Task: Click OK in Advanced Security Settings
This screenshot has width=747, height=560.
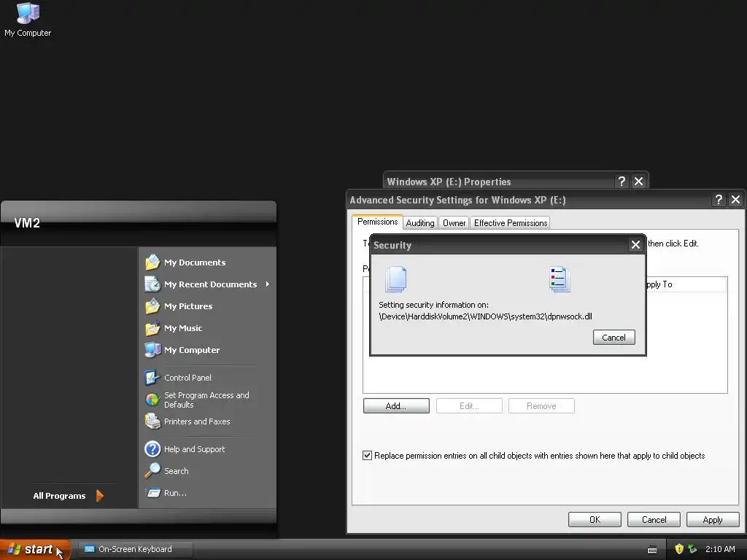Action: [595, 519]
